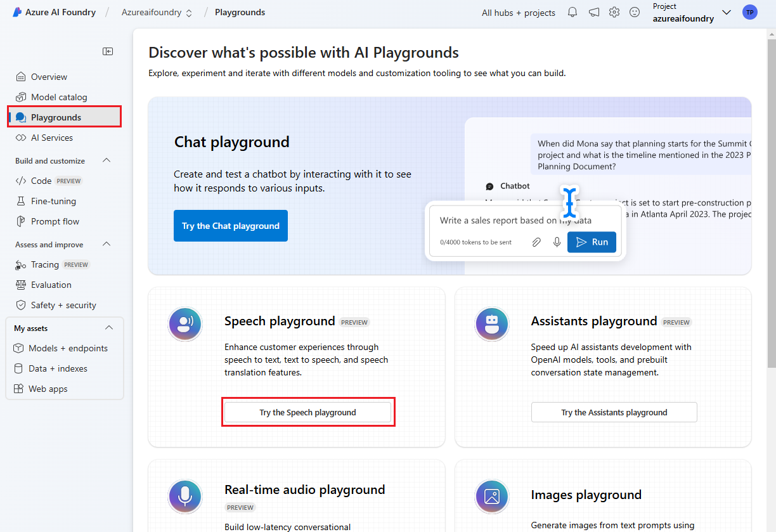This screenshot has height=532, width=776.
Task: Click the Evaluation scales icon
Action: (x=21, y=285)
